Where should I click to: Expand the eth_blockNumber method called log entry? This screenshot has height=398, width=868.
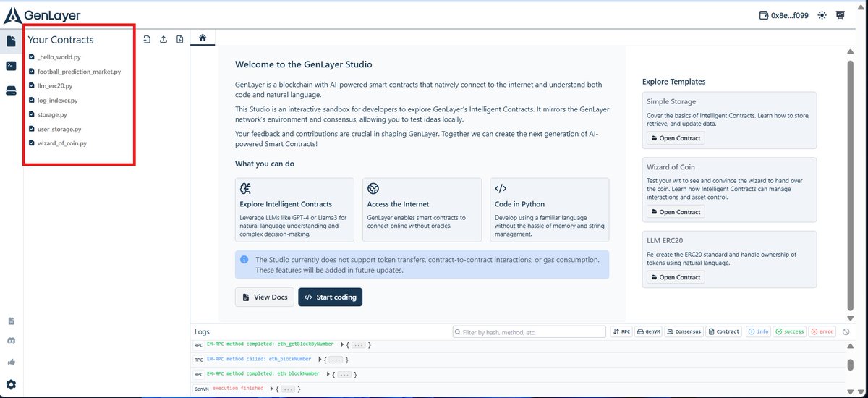click(319, 359)
